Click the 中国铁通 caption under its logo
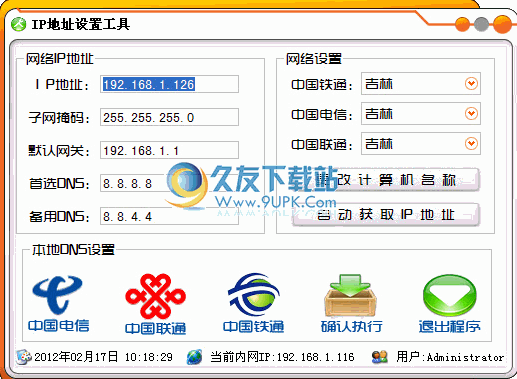This screenshot has height=379, width=517. tap(254, 326)
